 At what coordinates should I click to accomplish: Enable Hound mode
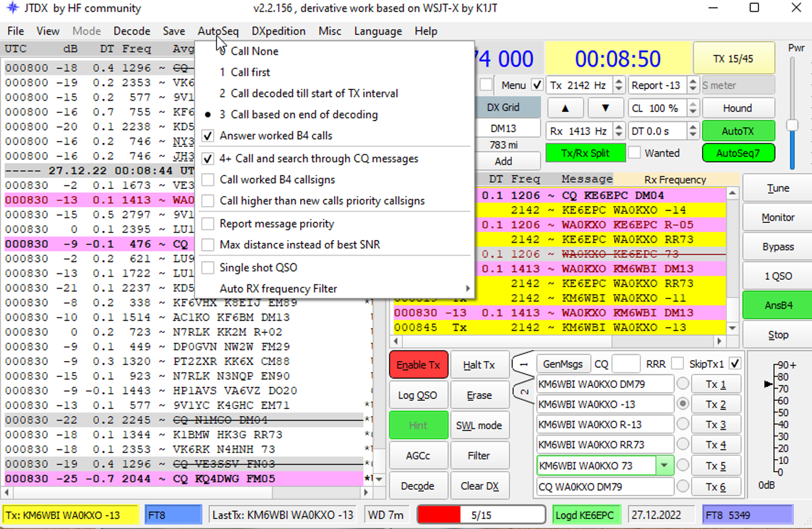(x=738, y=108)
